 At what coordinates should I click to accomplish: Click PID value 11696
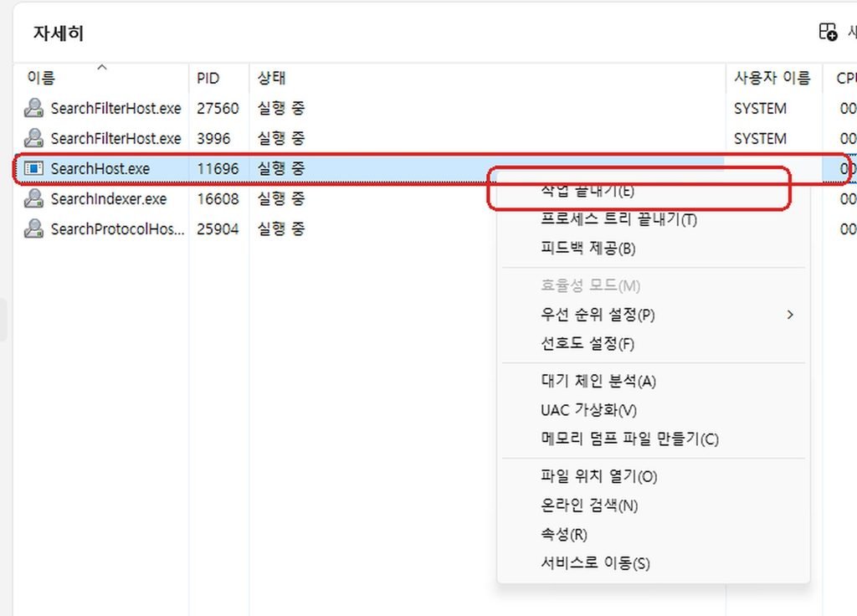218,168
